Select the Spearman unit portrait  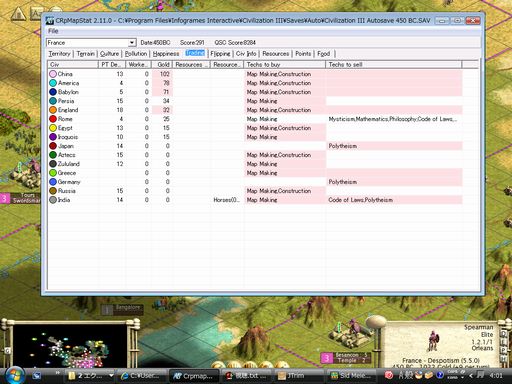pyautogui.click(x=433, y=341)
